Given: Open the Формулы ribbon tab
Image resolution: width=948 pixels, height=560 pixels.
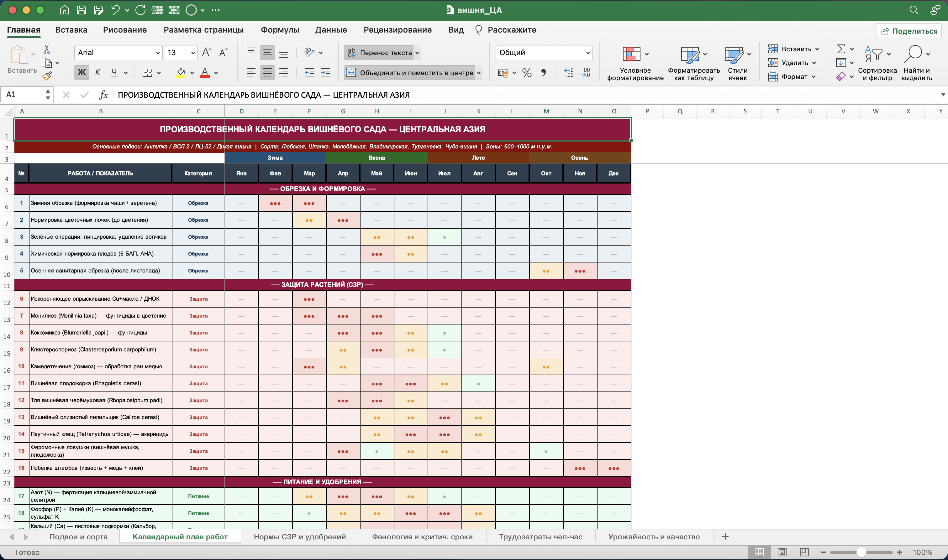Looking at the screenshot, I should click(280, 30).
